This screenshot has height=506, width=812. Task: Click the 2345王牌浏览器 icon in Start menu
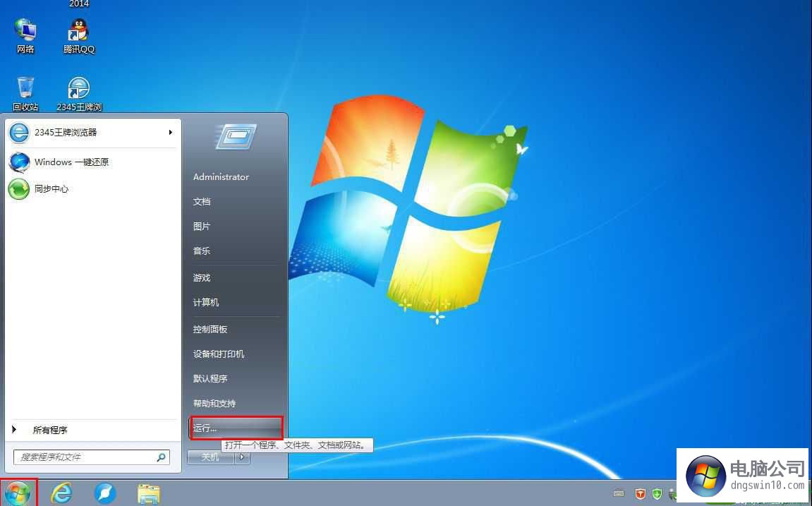click(x=19, y=133)
